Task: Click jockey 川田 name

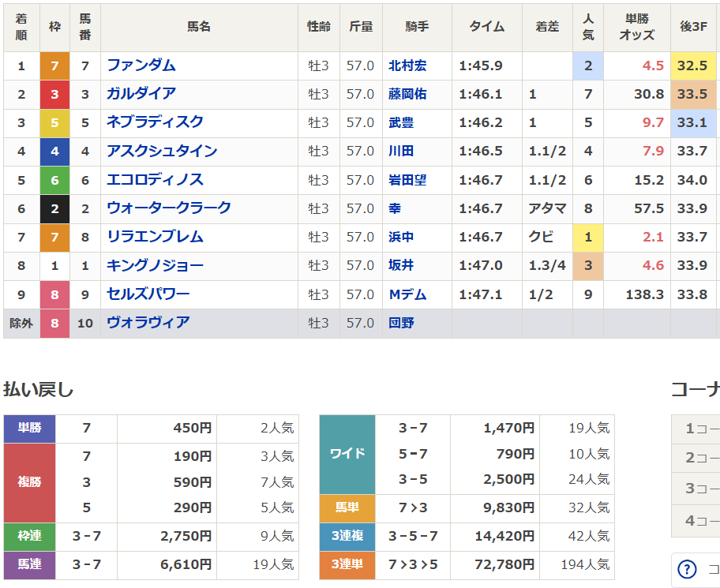Action: point(400,151)
